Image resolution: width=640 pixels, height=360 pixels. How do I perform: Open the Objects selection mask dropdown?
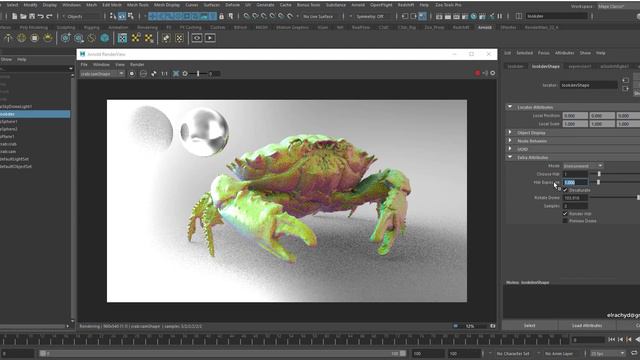click(x=82, y=16)
